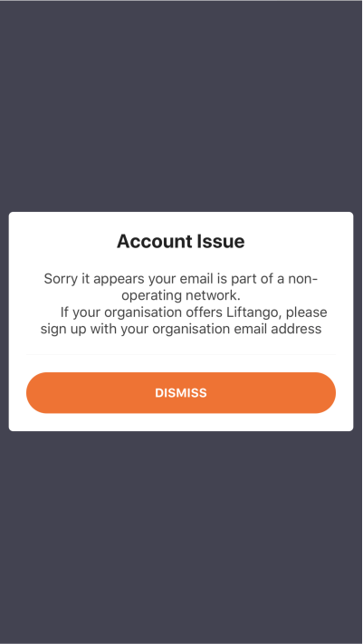Tap the dimmed background above the dialog
This screenshot has height=644, width=363.
[181, 107]
